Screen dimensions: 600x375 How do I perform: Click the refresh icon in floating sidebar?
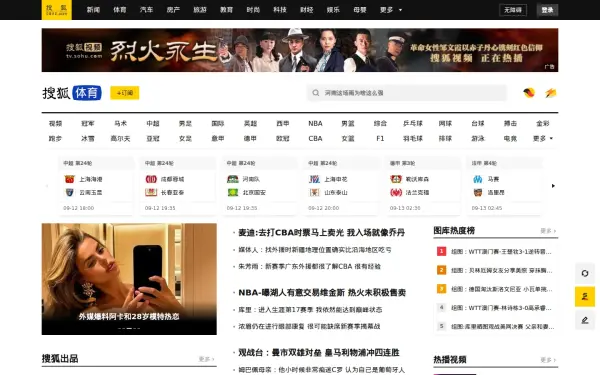click(585, 273)
